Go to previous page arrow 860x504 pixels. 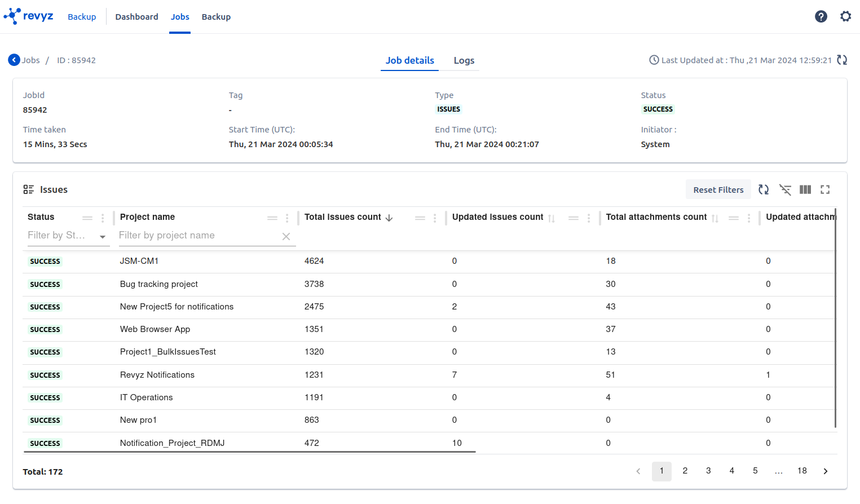(638, 471)
